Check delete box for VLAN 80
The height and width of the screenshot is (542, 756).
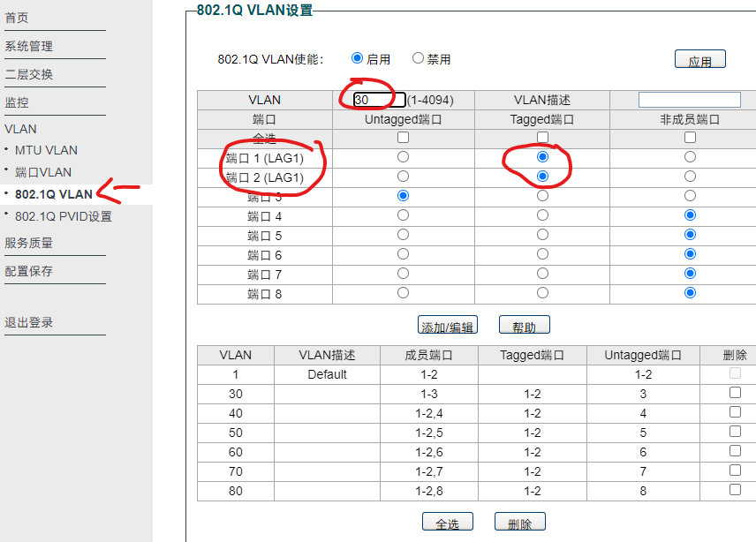(x=735, y=488)
